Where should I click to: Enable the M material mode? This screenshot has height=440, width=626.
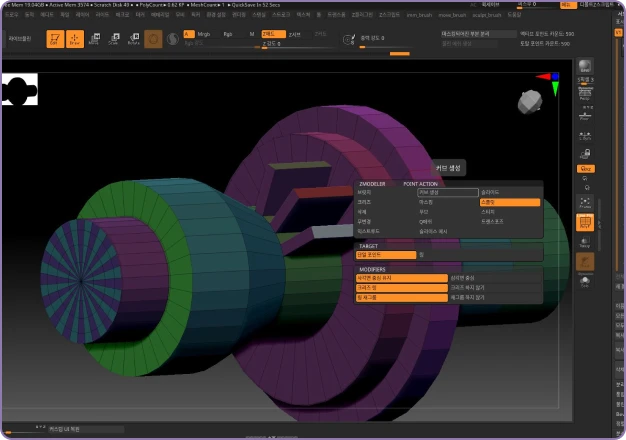(x=252, y=34)
